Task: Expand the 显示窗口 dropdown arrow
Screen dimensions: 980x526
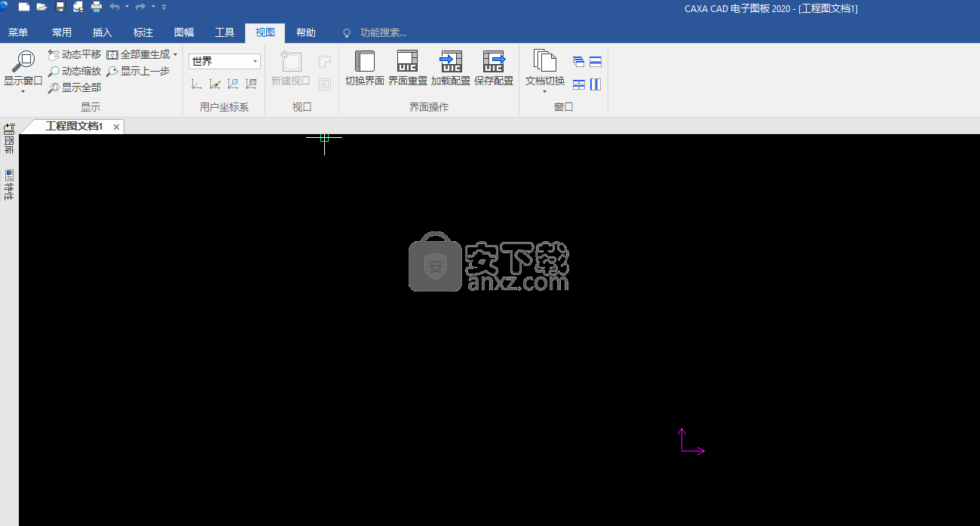Action: point(23,91)
